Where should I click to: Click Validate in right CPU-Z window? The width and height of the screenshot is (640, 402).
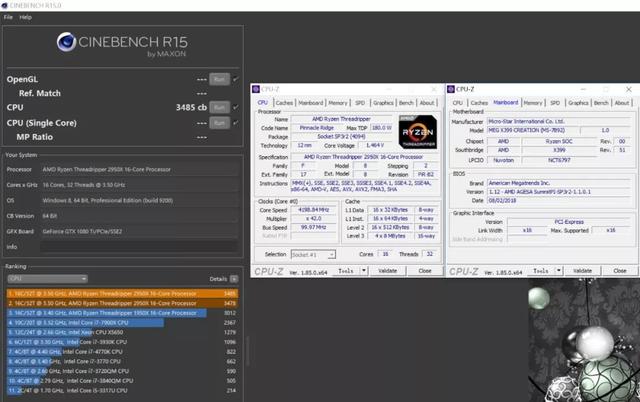point(582,271)
